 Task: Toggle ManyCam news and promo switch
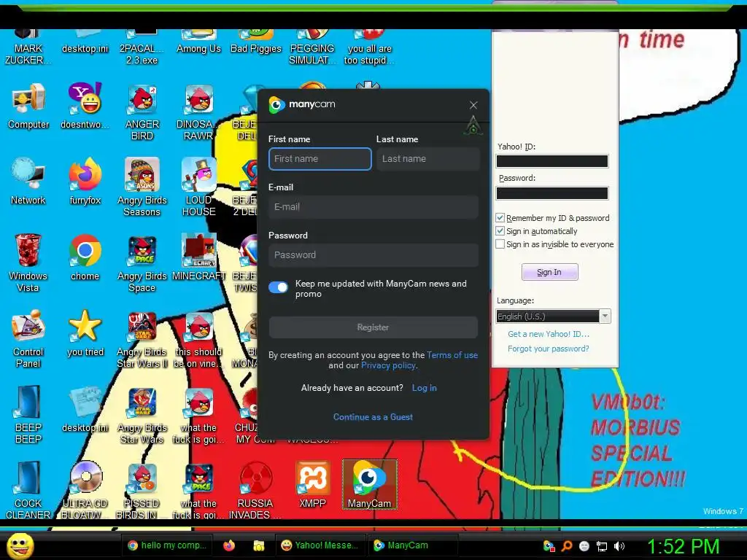point(278,287)
